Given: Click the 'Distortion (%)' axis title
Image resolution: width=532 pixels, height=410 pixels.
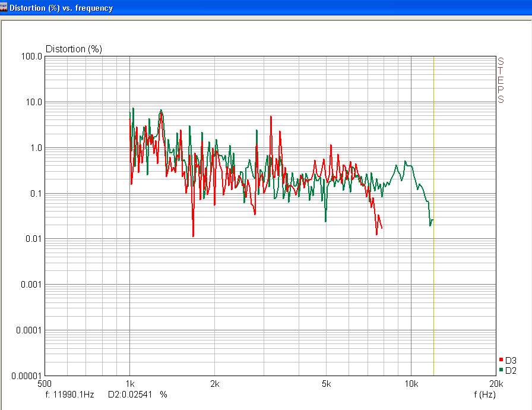Looking at the screenshot, I should (74, 49).
